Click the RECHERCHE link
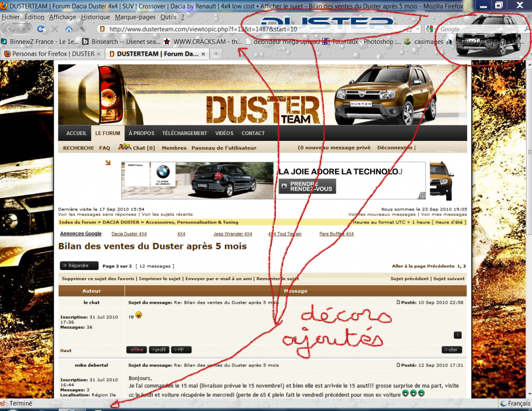The width and height of the screenshot is (532, 411). (x=78, y=148)
